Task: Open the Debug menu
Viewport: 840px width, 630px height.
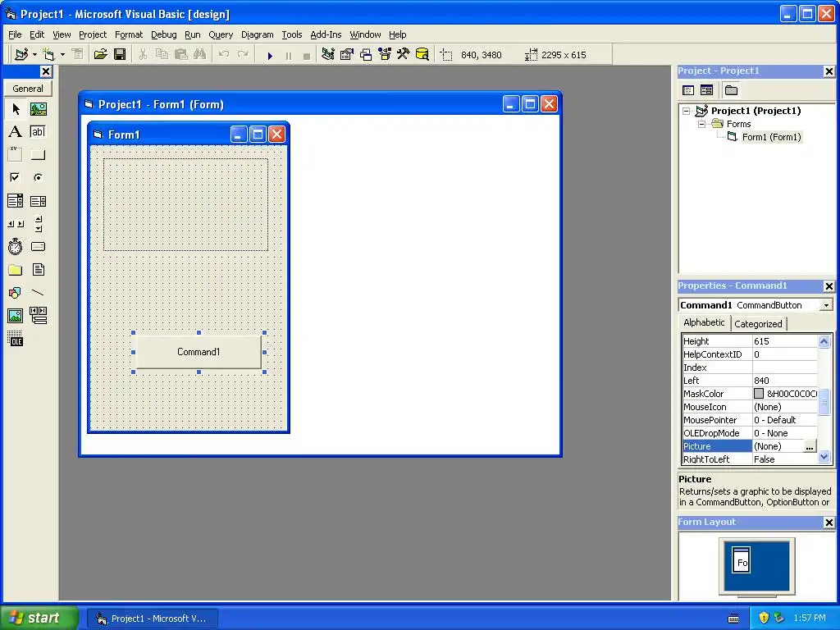Action: click(x=163, y=34)
